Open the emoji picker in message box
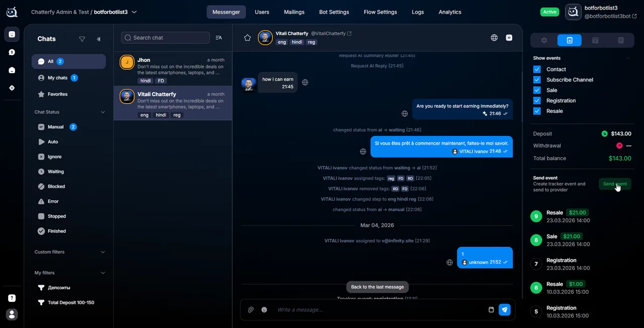The height and width of the screenshot is (328, 644). (x=264, y=310)
